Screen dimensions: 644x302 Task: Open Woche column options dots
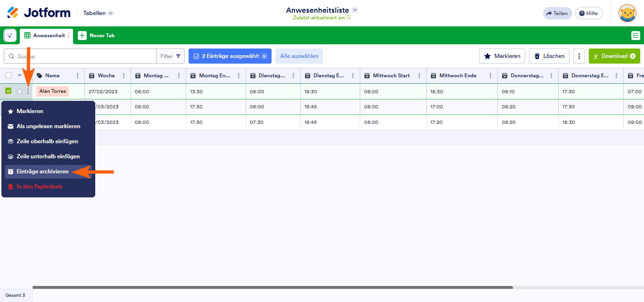coord(124,75)
